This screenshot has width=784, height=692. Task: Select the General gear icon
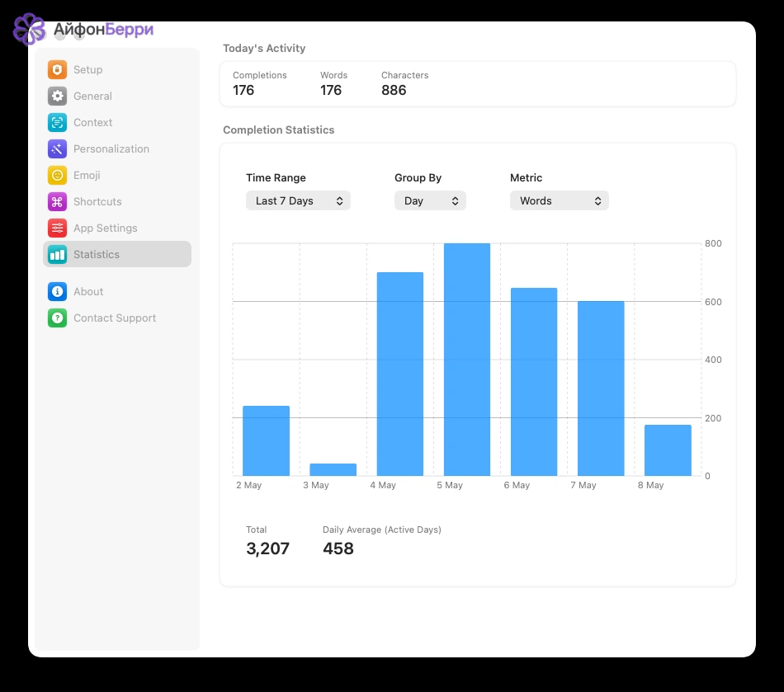[x=57, y=96]
